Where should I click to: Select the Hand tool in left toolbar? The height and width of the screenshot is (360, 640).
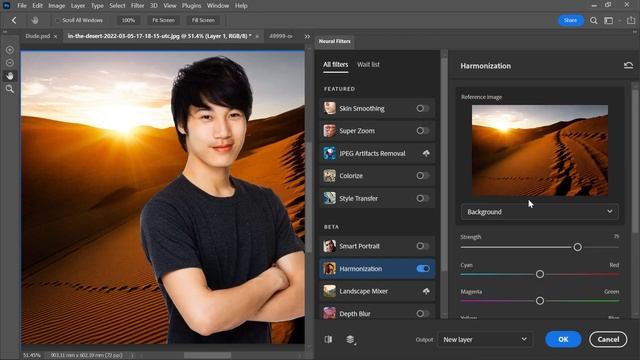click(10, 76)
